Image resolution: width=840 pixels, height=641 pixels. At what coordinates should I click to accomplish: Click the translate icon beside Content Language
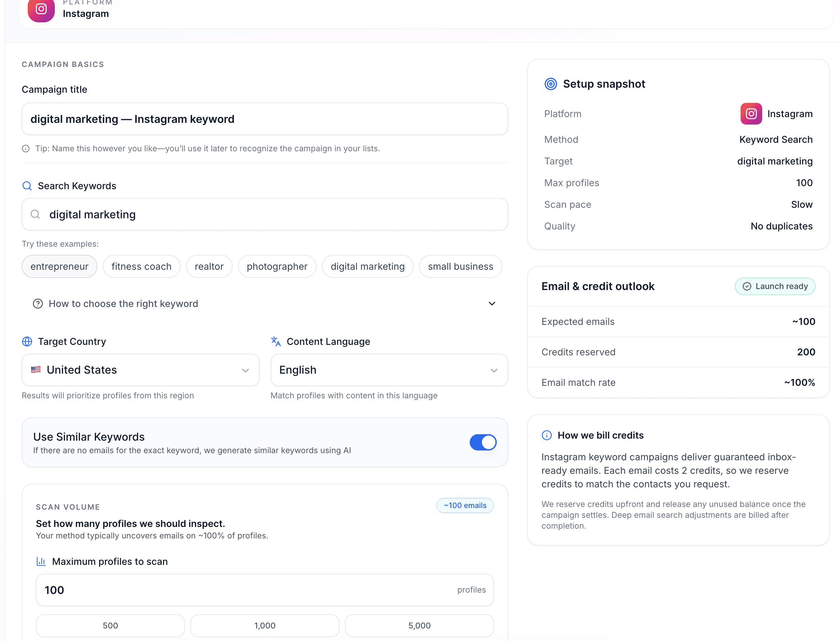[x=275, y=341]
